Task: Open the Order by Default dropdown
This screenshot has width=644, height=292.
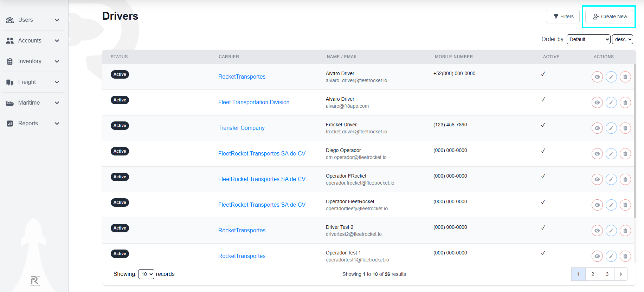Action: tap(588, 39)
